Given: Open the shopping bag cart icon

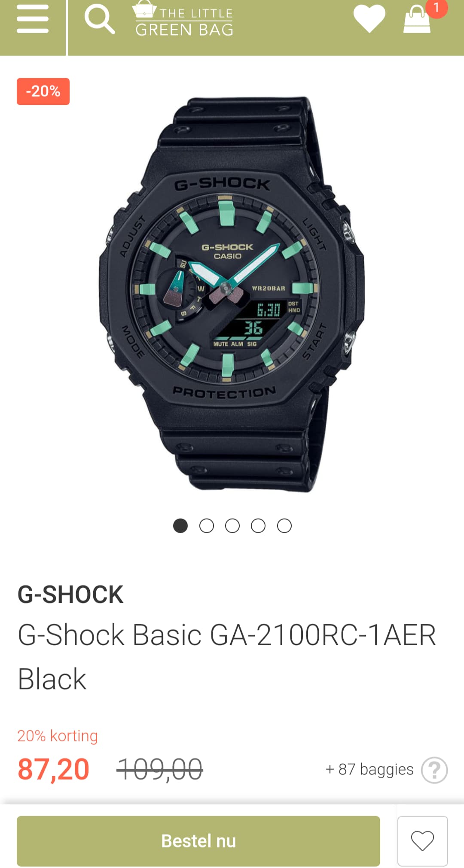Looking at the screenshot, I should 417,19.
